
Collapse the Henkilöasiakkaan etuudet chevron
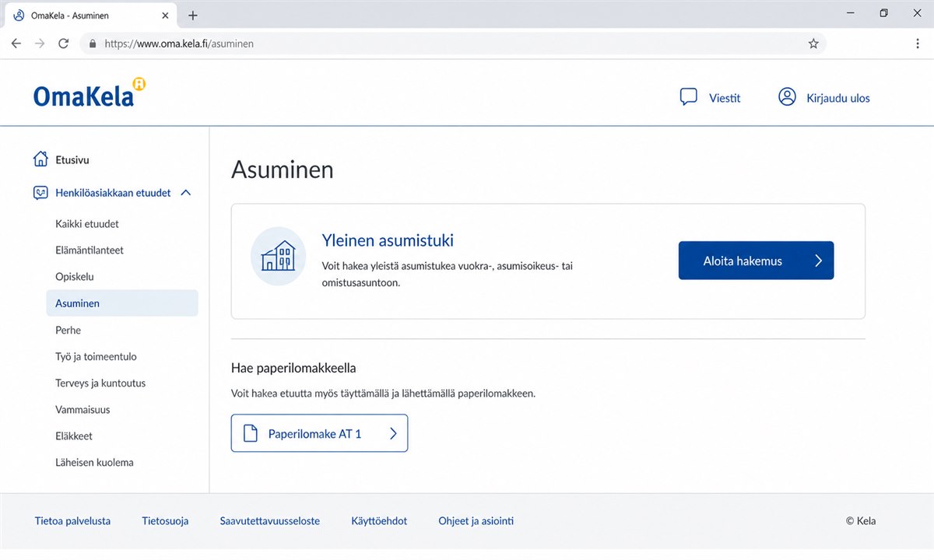click(185, 193)
